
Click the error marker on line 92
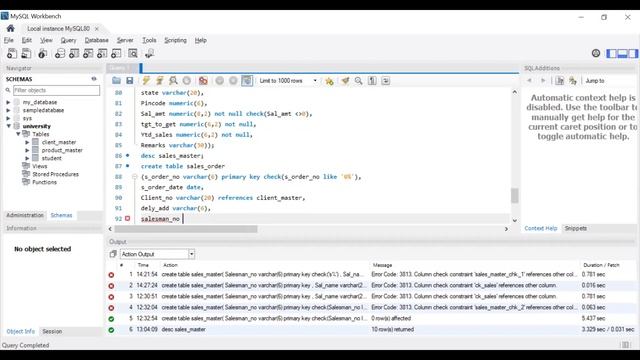pos(127,219)
